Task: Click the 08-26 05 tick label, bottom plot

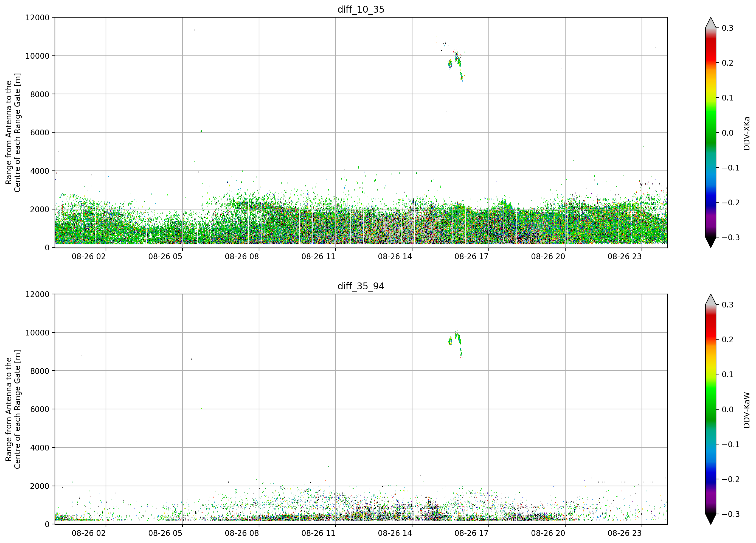Action: (165, 533)
